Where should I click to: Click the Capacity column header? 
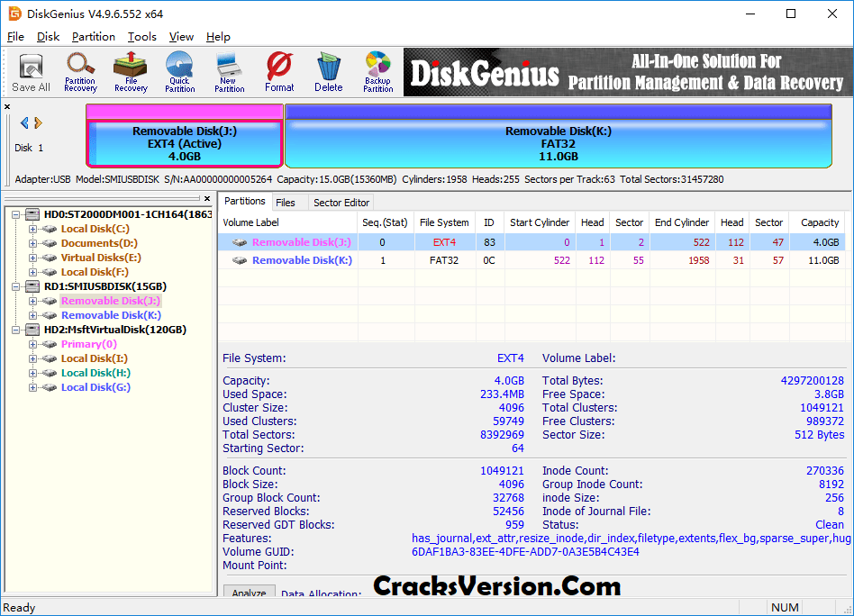pyautogui.click(x=817, y=222)
